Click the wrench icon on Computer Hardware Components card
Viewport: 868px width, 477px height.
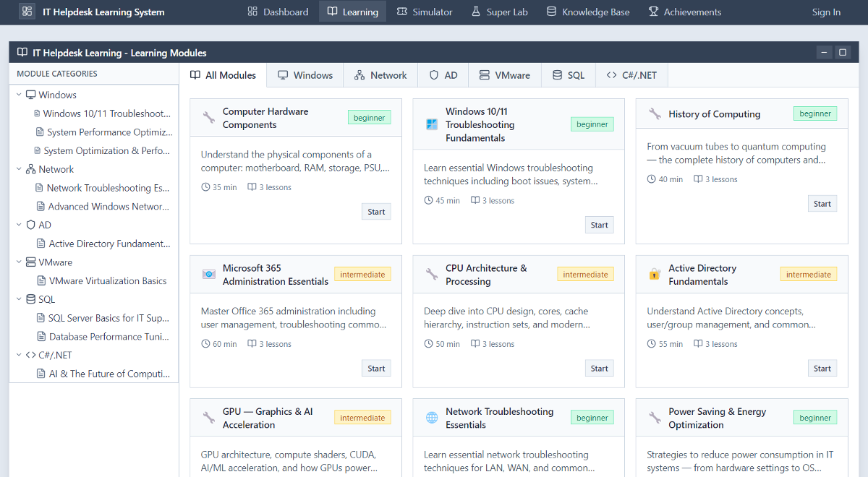tap(209, 118)
